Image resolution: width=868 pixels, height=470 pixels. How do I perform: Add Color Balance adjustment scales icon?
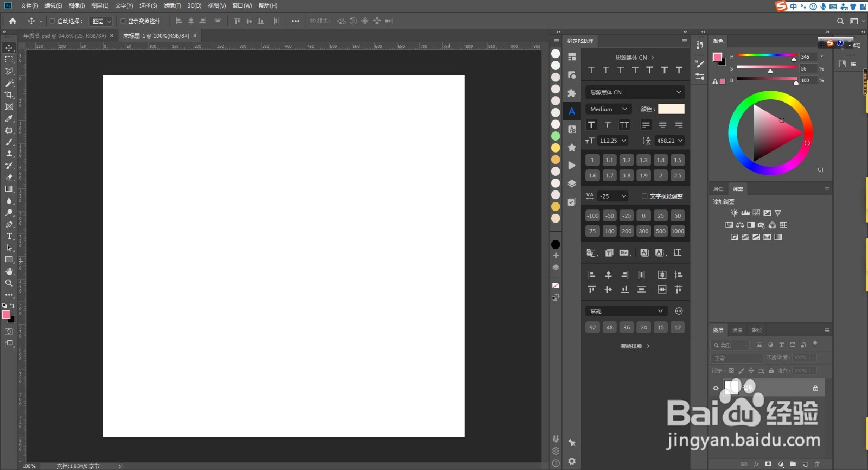click(740, 225)
